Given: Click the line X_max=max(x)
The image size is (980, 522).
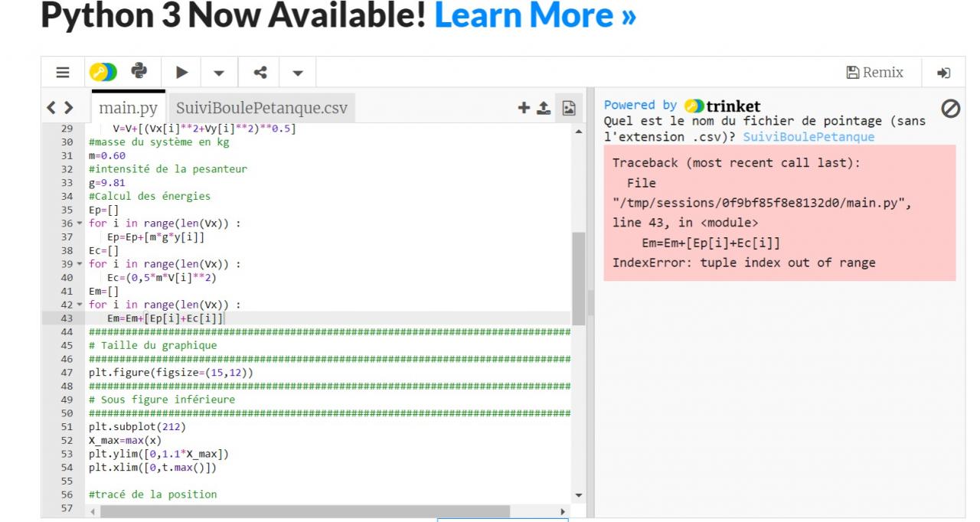Looking at the screenshot, I should pyautogui.click(x=126, y=440).
